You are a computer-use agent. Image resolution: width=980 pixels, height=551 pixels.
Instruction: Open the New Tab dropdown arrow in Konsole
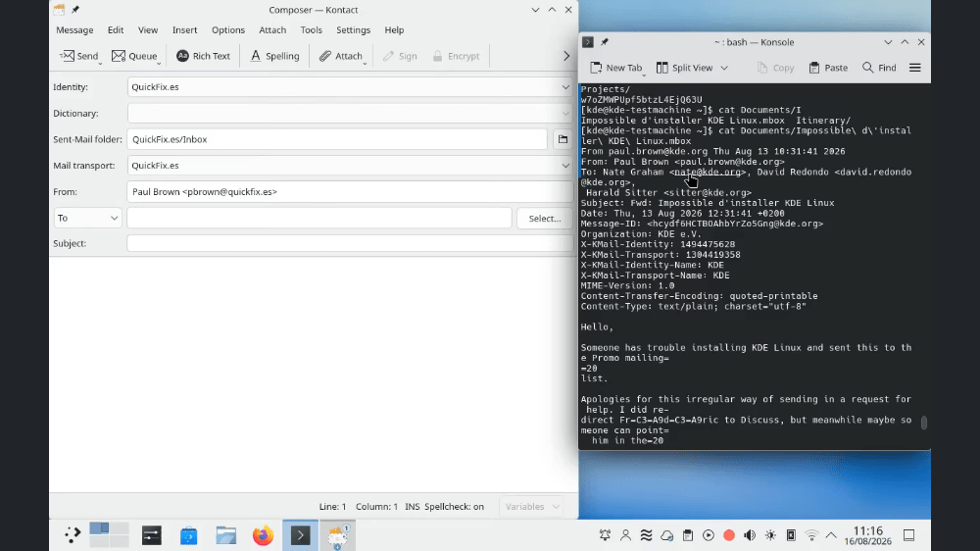pyautogui.click(x=644, y=75)
